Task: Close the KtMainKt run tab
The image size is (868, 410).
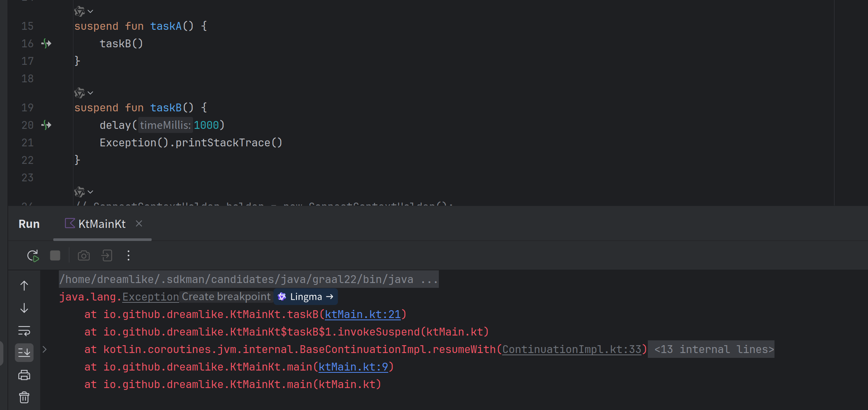Action: [x=139, y=223]
